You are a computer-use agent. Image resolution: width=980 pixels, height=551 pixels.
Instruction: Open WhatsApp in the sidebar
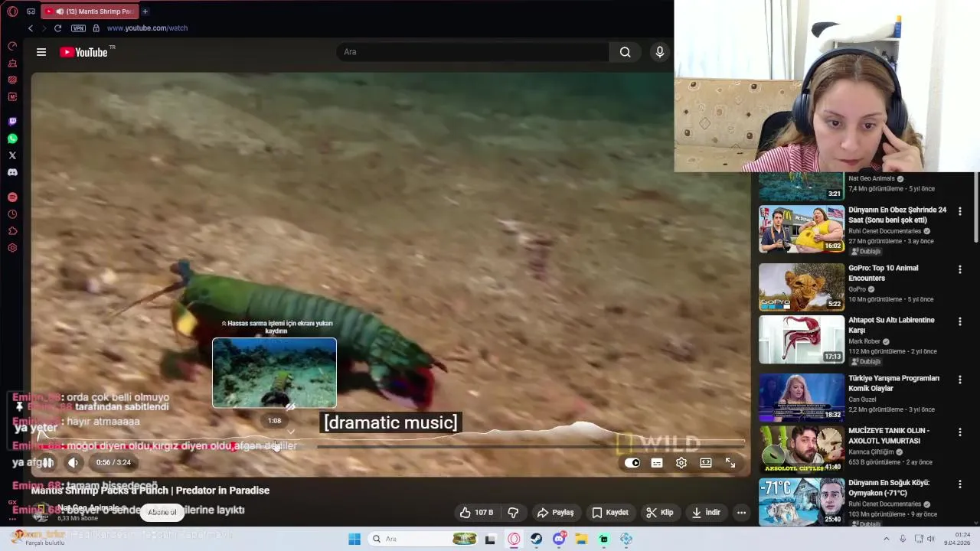tap(12, 139)
